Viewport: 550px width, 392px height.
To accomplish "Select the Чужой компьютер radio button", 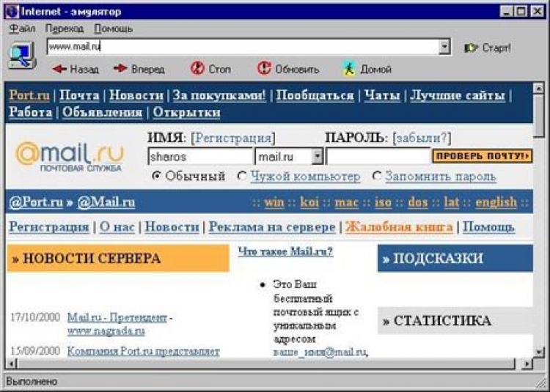I will click(x=242, y=176).
